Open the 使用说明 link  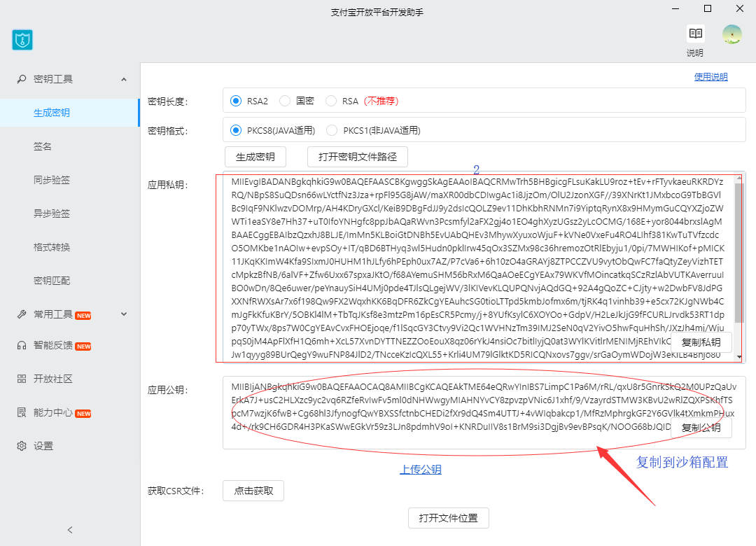click(x=710, y=77)
